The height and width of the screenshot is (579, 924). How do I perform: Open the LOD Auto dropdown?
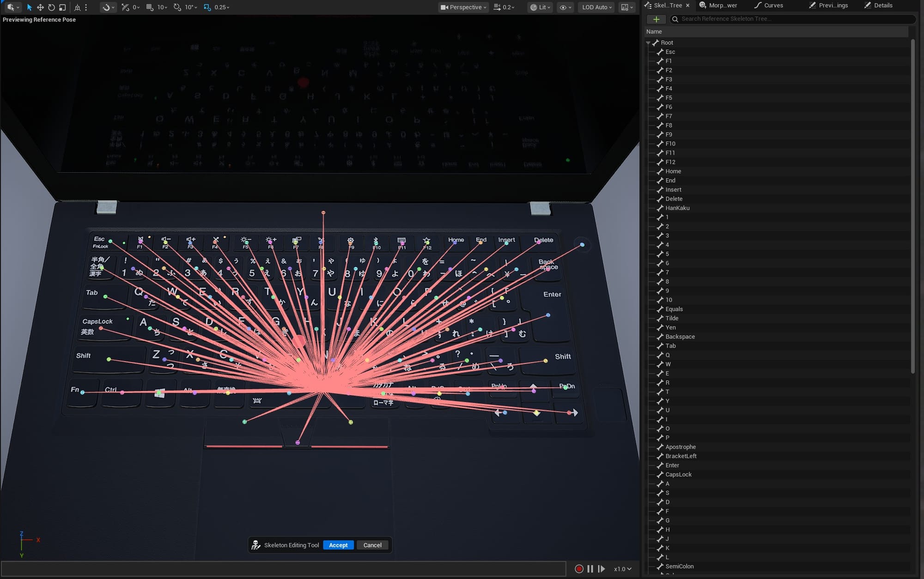click(x=596, y=7)
